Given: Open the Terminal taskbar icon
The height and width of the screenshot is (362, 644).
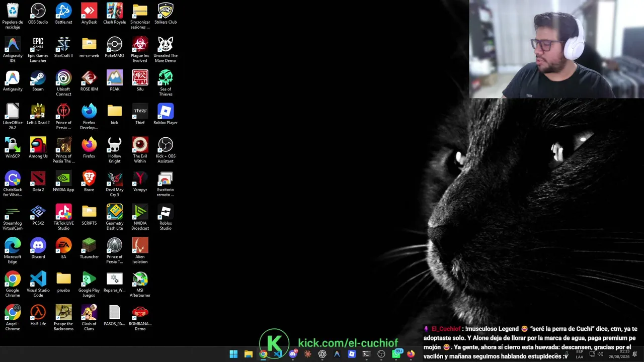Looking at the screenshot, I should 366,354.
